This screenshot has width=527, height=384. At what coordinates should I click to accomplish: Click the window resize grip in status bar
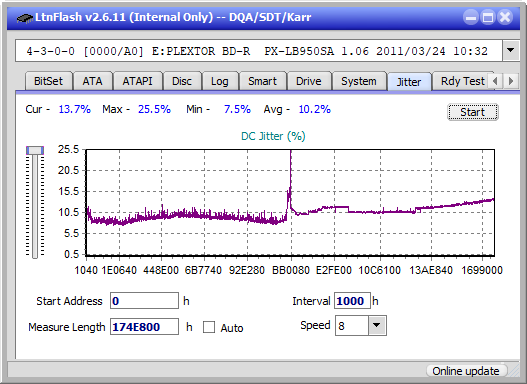tap(513, 371)
